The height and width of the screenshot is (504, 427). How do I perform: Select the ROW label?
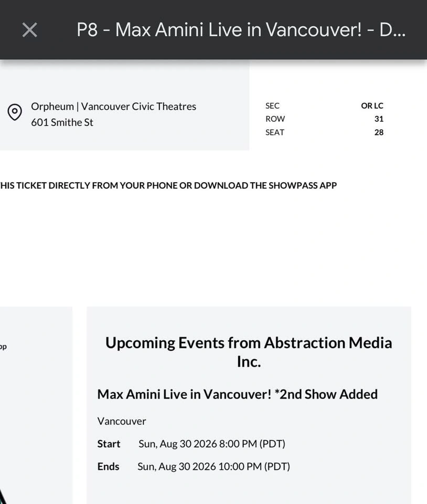[275, 119]
